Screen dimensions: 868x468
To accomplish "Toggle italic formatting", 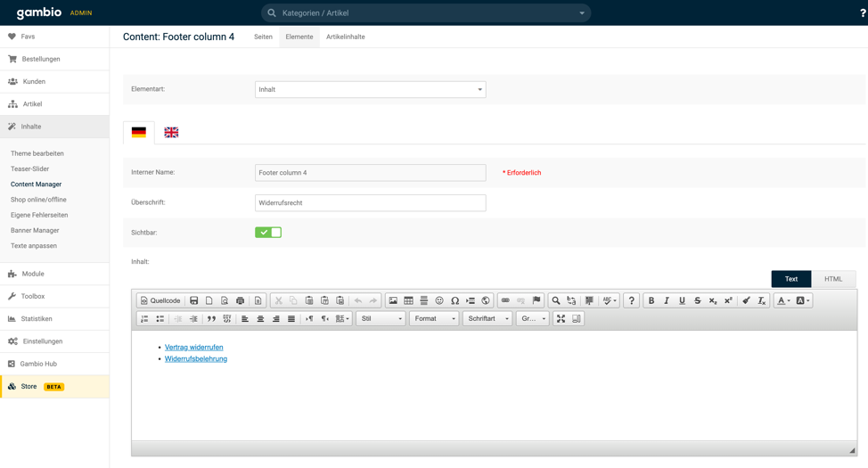I will 667,300.
